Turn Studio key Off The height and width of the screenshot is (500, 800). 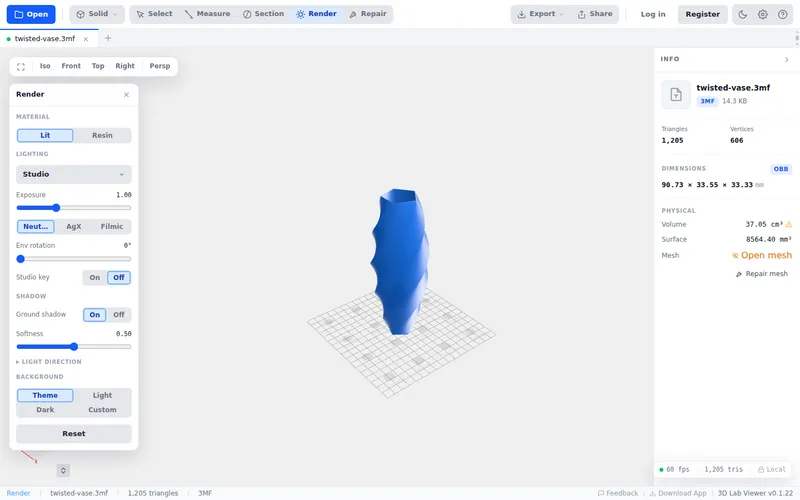(119, 278)
